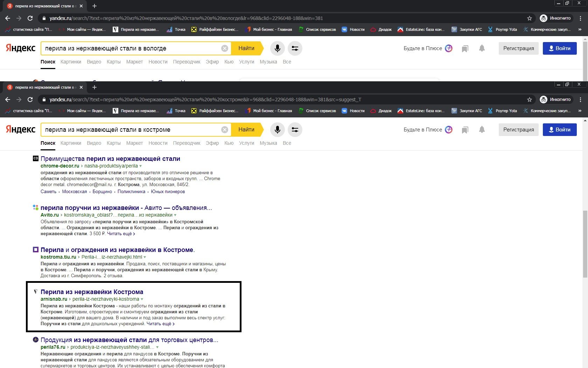The height and width of the screenshot is (368, 588).
Task: Open the Avito 'перила поручни из нержавейки' result
Action: tap(126, 208)
